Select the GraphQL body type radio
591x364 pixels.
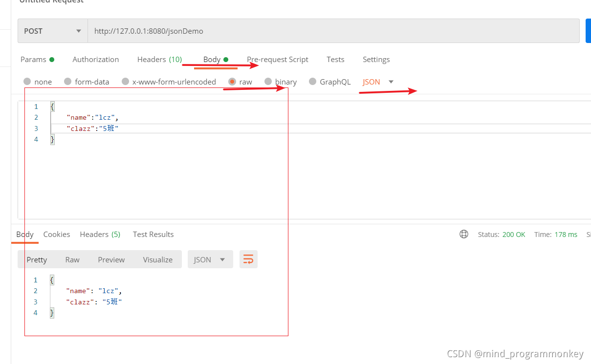click(313, 82)
